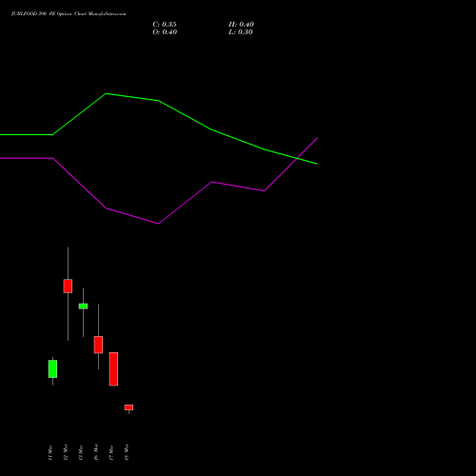
Task: Select the small green candlestick for 13 Mar
Action: click(x=83, y=307)
